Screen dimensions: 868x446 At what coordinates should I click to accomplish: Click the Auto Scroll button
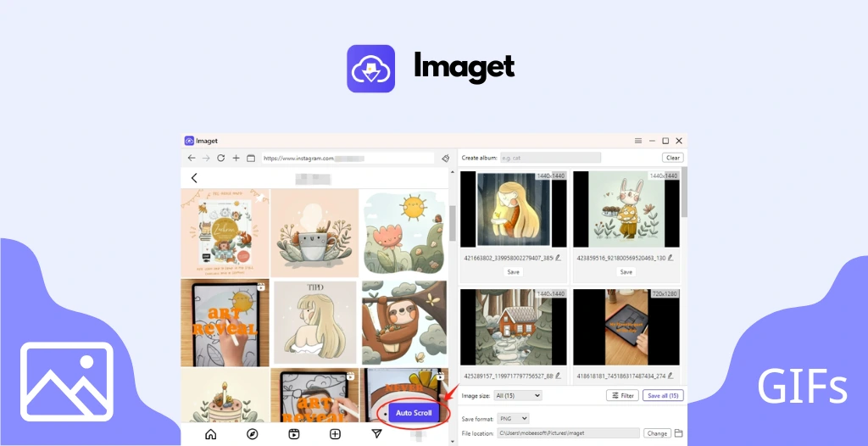pyautogui.click(x=414, y=413)
